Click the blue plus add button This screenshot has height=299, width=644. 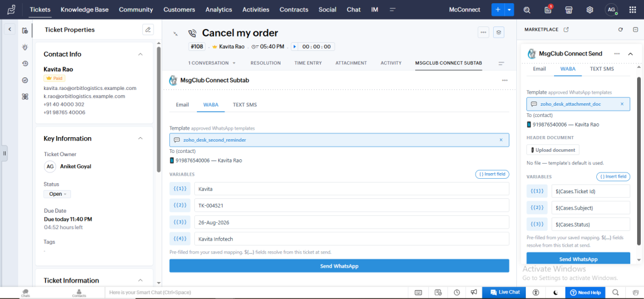pos(498,10)
